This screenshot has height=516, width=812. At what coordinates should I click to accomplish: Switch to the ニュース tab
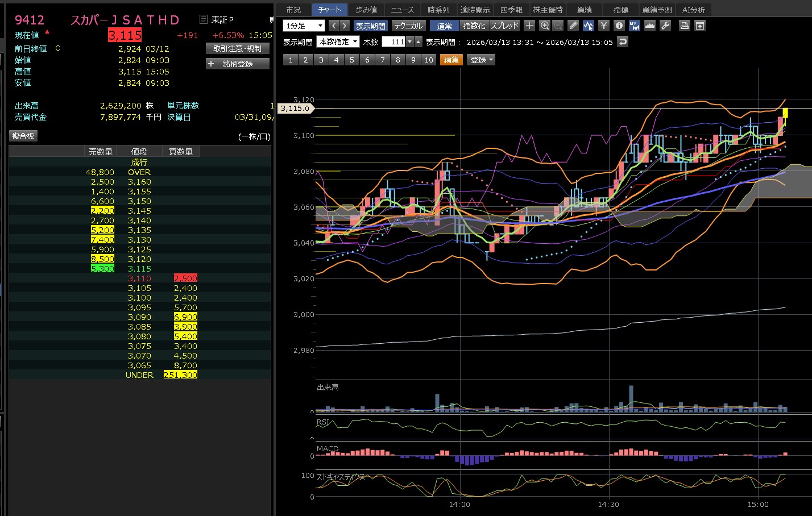tap(402, 10)
